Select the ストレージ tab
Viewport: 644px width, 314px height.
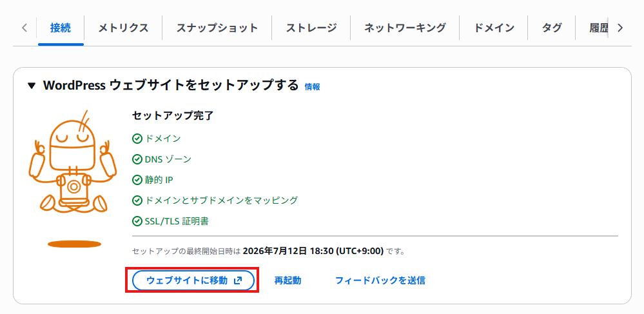[x=311, y=28]
